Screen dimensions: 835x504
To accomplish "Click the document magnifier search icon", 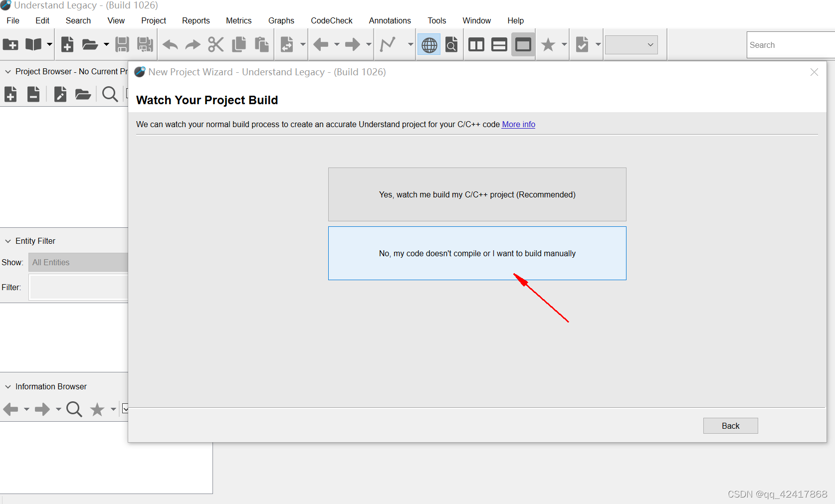I will (451, 45).
